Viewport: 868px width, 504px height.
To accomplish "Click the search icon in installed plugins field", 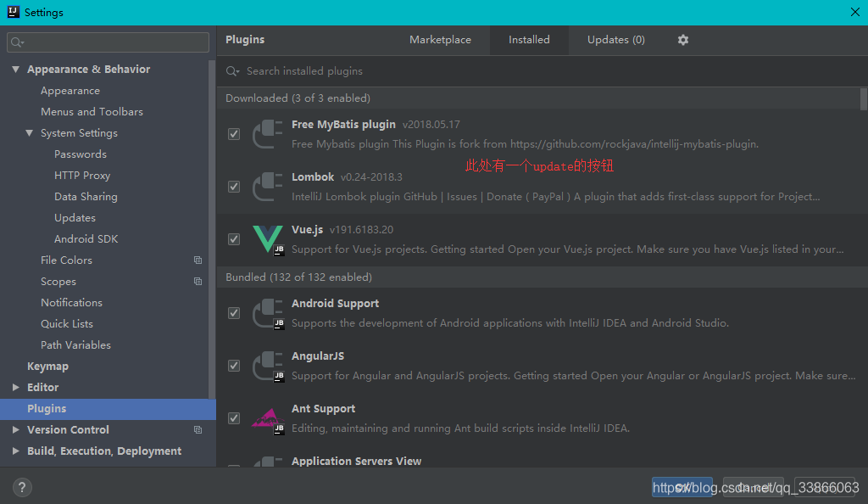I will click(232, 71).
